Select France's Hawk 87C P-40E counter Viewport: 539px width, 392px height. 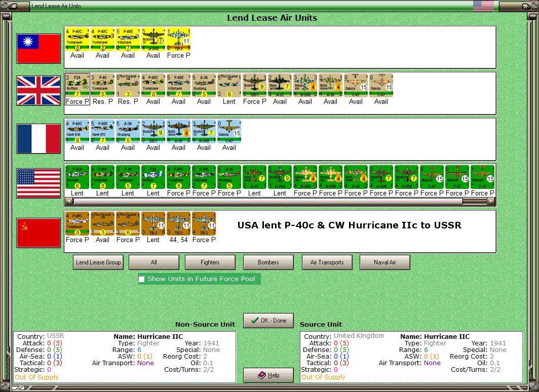point(102,131)
